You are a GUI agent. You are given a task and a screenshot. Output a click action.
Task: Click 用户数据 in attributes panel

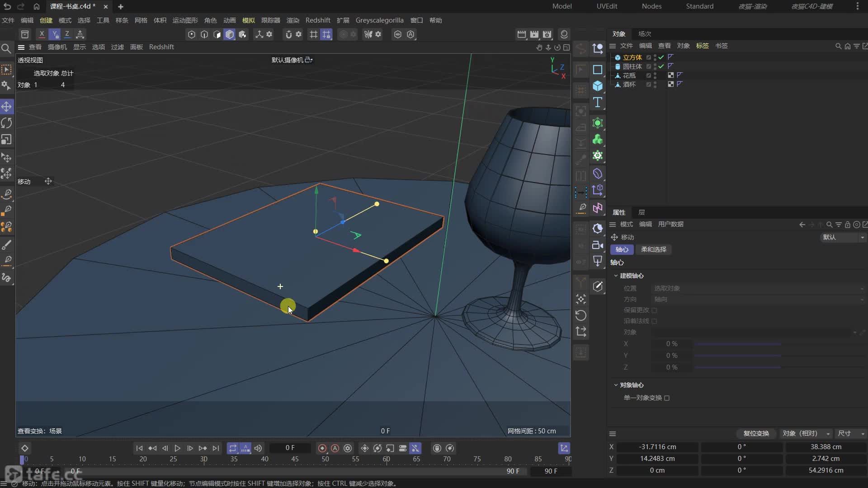point(670,224)
